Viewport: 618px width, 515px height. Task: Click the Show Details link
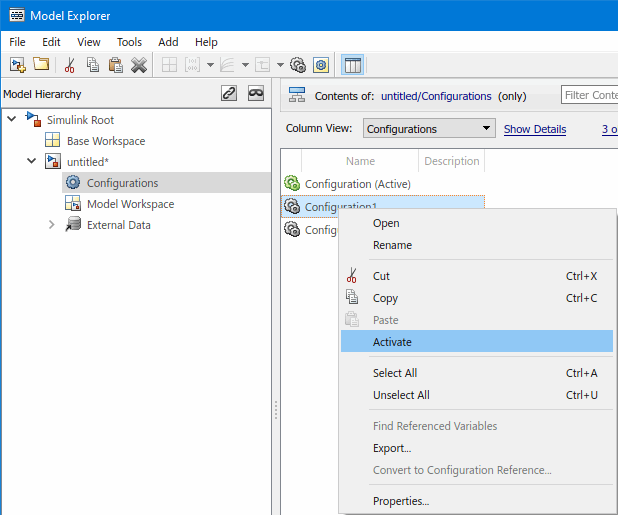coord(534,129)
